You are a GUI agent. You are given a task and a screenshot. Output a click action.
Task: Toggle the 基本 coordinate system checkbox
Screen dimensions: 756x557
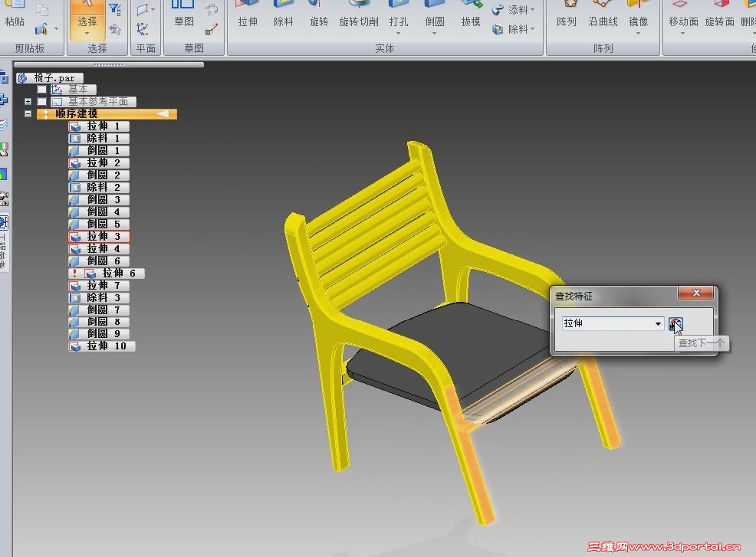pyautogui.click(x=42, y=90)
